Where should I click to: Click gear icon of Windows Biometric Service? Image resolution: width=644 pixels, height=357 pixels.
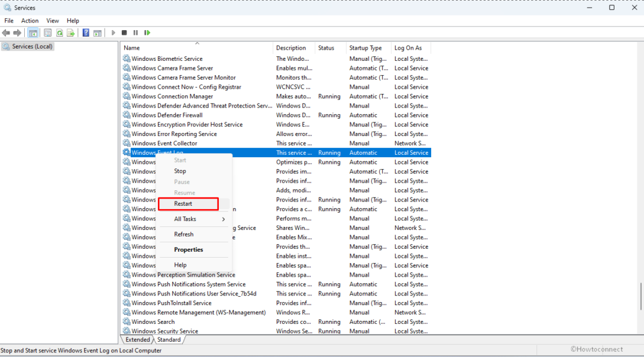pos(127,59)
